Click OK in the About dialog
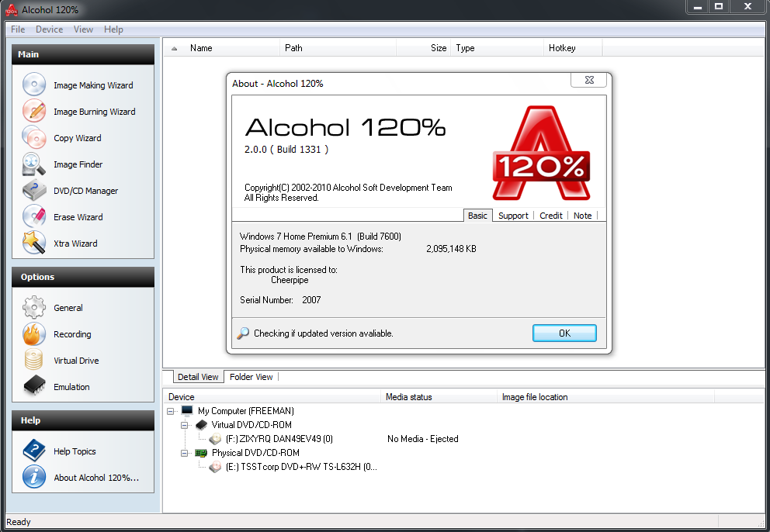 (x=564, y=333)
